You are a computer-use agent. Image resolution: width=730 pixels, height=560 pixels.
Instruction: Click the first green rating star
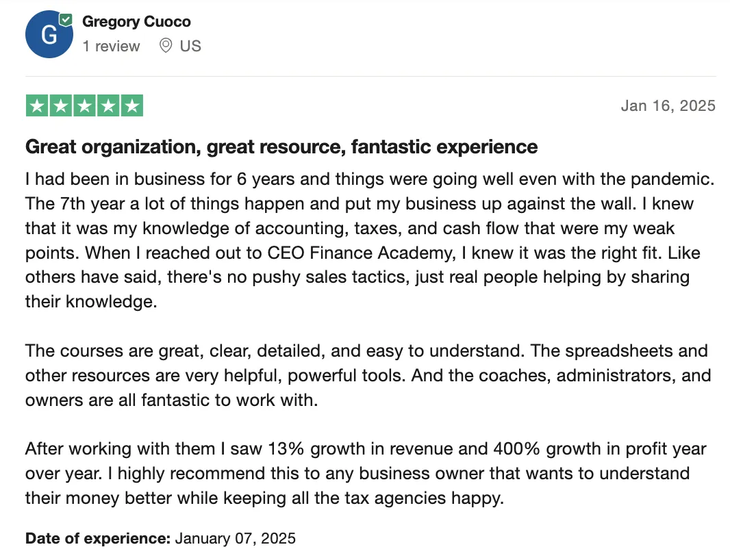[37, 105]
